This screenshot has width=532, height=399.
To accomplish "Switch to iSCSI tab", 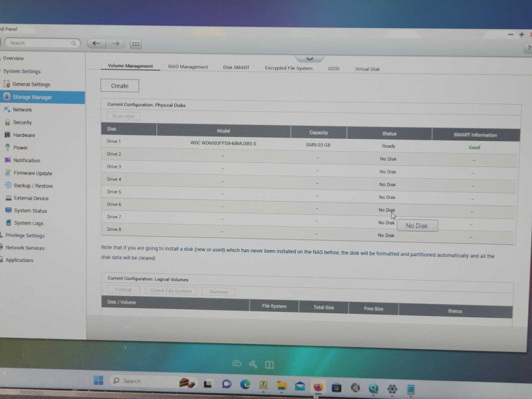I will (334, 69).
